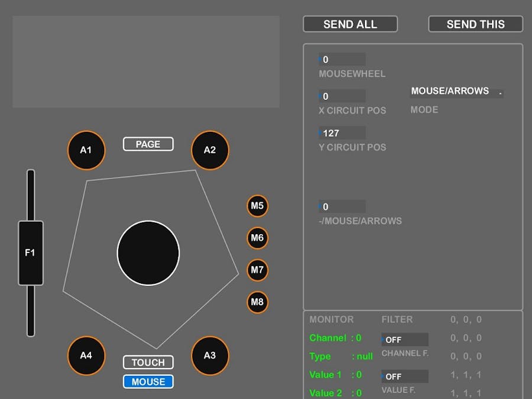The image size is (532, 399).
Task: Enable the MOUSE toggle
Action: coord(148,382)
